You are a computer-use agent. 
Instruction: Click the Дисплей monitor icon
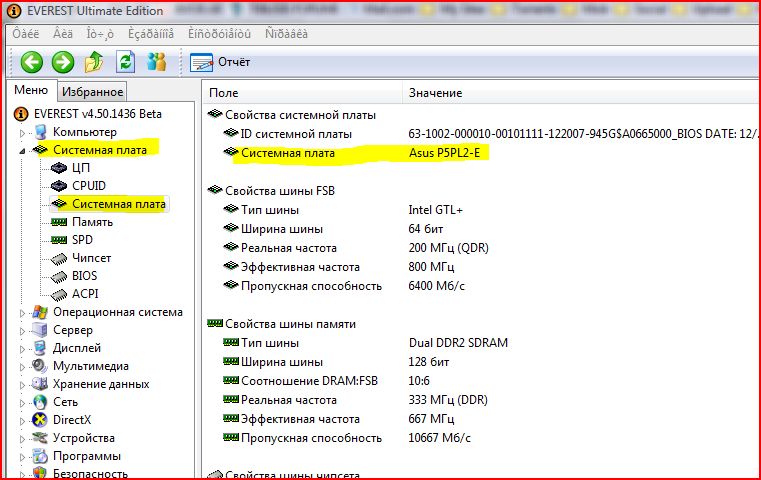(40, 348)
